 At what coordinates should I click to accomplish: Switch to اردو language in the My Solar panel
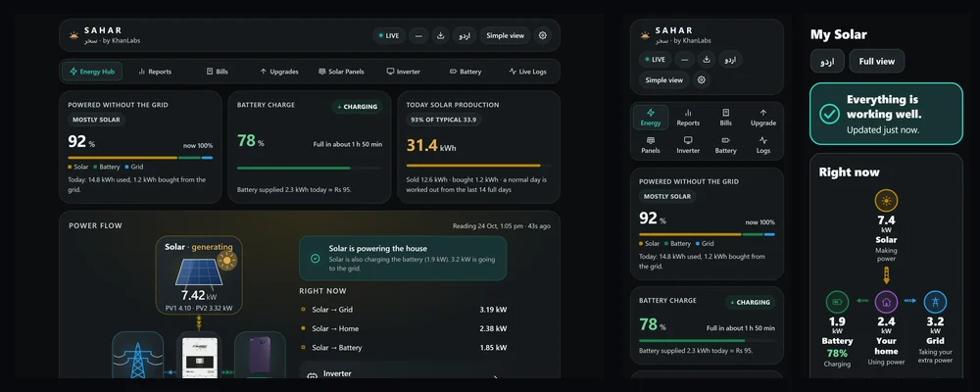tap(827, 62)
